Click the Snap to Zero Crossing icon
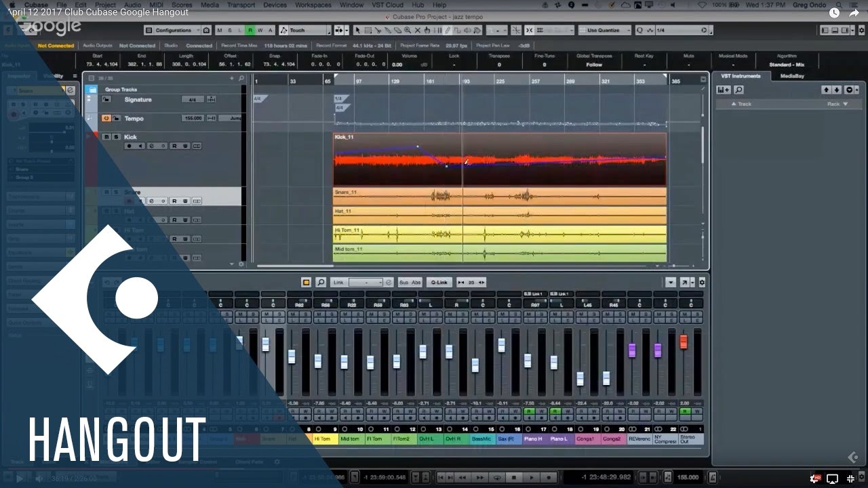Image resolution: width=868 pixels, height=488 pixels. [x=516, y=30]
